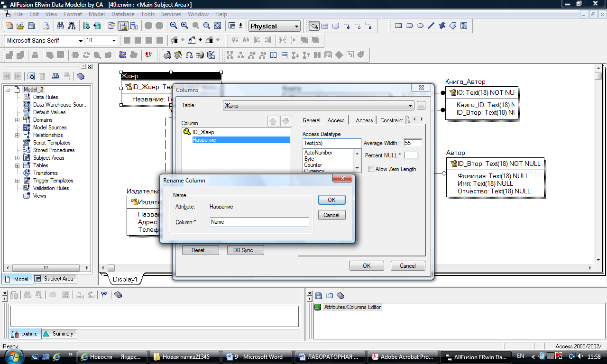
Task: Select the rectangle drawing shape tool
Action: (x=398, y=26)
